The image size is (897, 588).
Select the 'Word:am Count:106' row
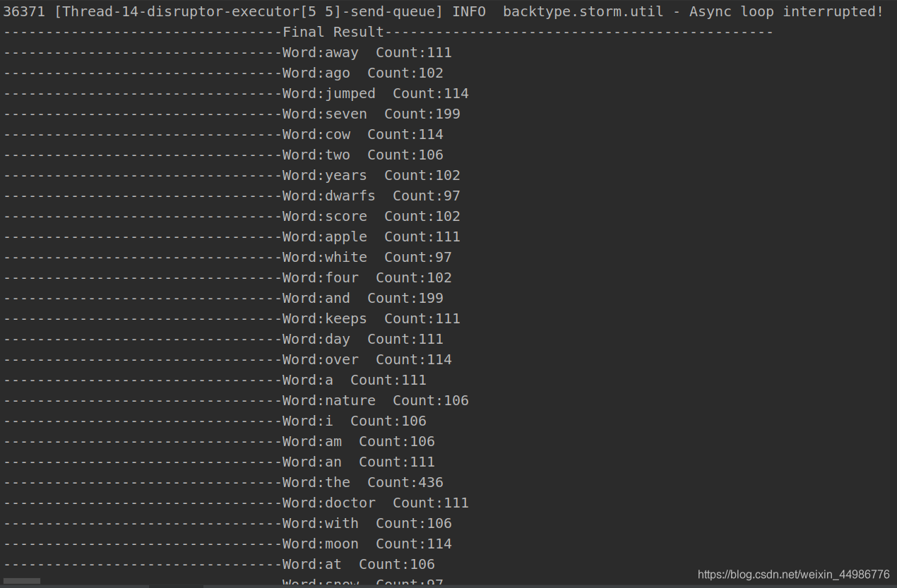pyautogui.click(x=218, y=441)
